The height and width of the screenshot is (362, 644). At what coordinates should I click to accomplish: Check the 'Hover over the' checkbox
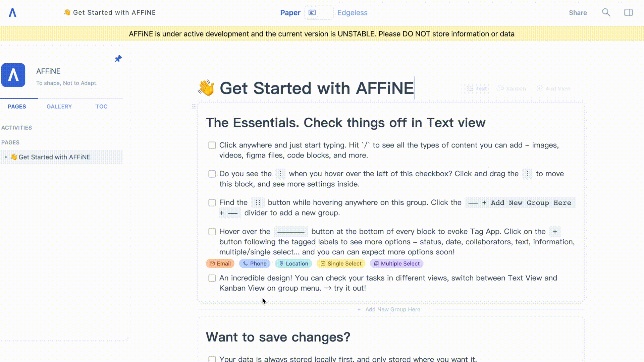(212, 232)
